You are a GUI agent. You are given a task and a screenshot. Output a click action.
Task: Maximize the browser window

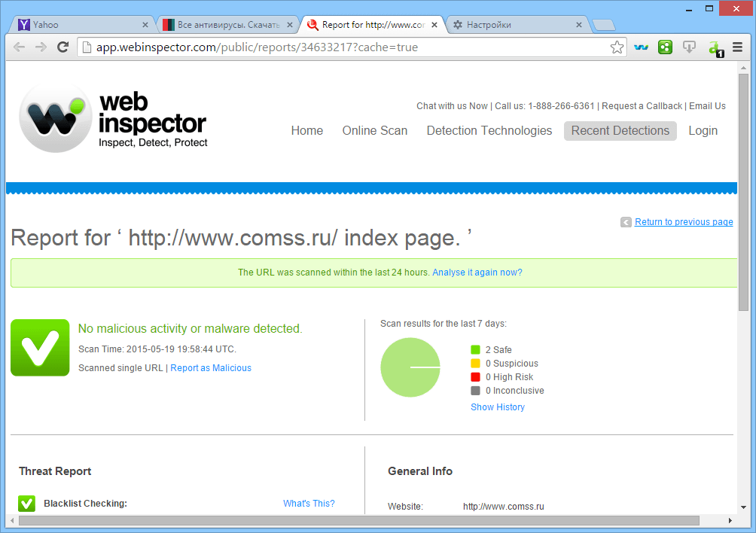[709, 8]
